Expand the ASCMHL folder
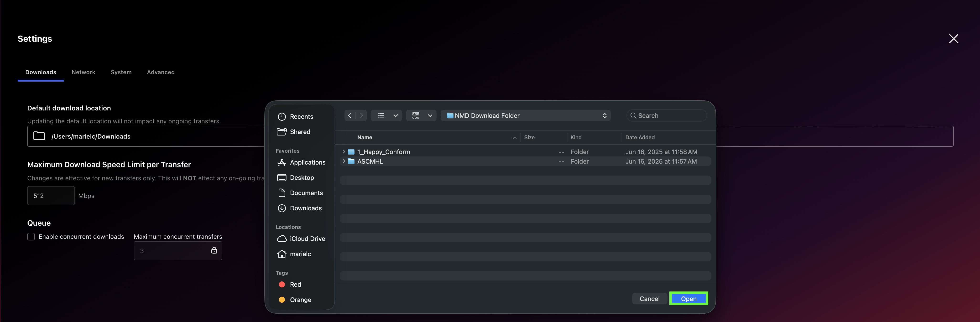The height and width of the screenshot is (322, 980). click(344, 161)
